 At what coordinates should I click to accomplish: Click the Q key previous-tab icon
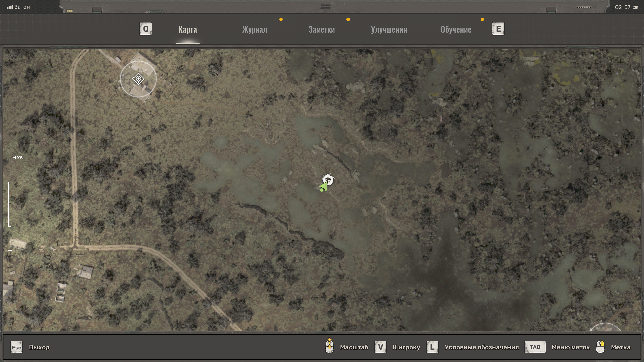146,29
